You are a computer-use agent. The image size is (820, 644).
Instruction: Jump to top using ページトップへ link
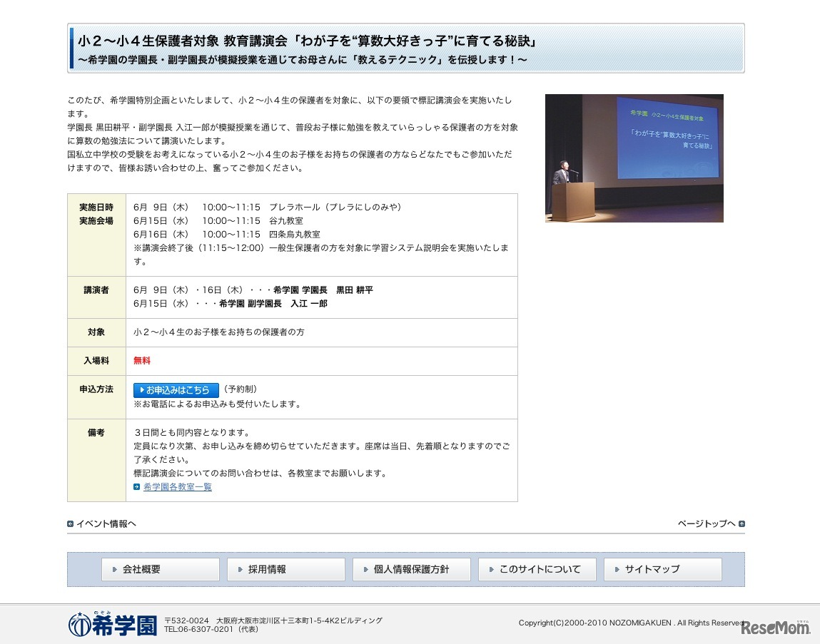click(x=708, y=523)
